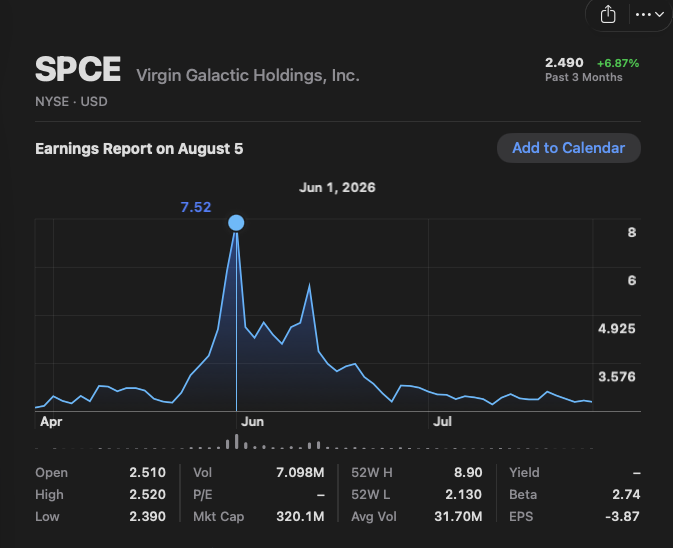Click the 52W L value 2.130
Screen dimensions: 673x548
point(463,494)
